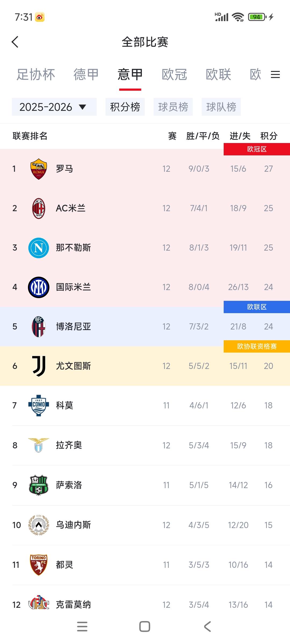
Task: Tap the Bologna club badge
Action: [x=38, y=326]
